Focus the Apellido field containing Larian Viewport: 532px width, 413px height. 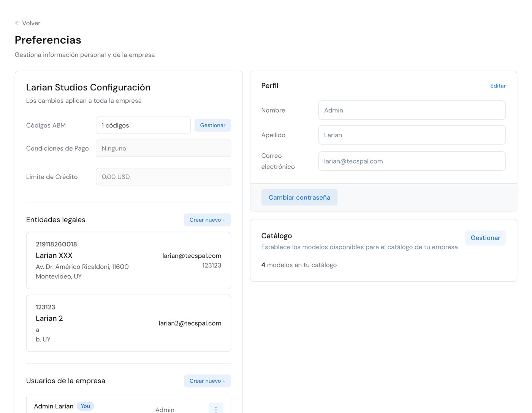(x=412, y=135)
